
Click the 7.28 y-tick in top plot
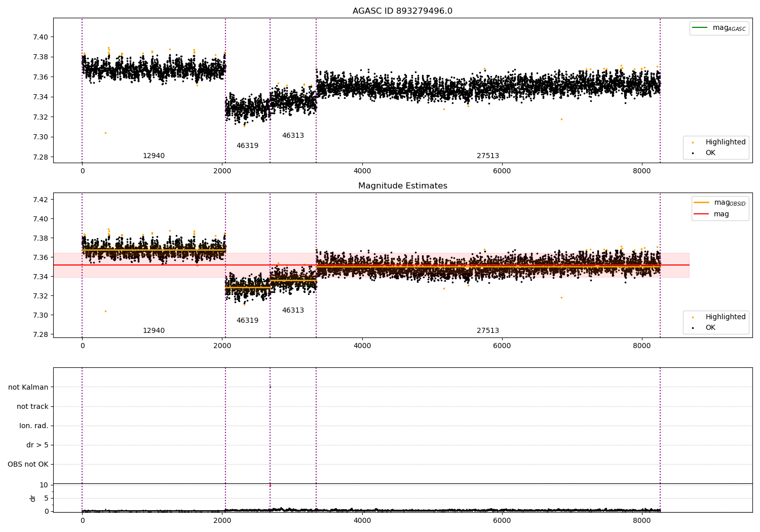pyautogui.click(x=41, y=157)
